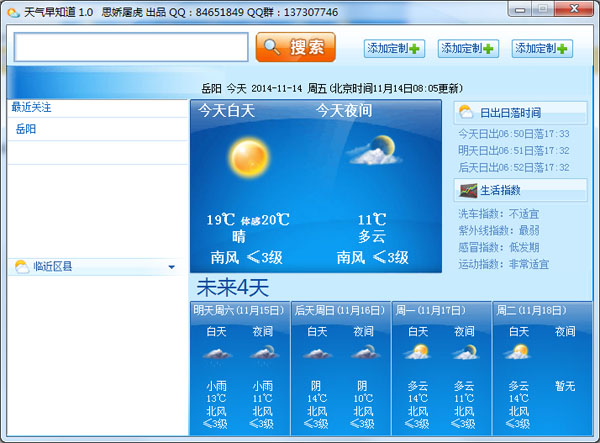This screenshot has width=600, height=443.
Task: Click 紫外线指数:最弱 entry
Action: pos(499,231)
